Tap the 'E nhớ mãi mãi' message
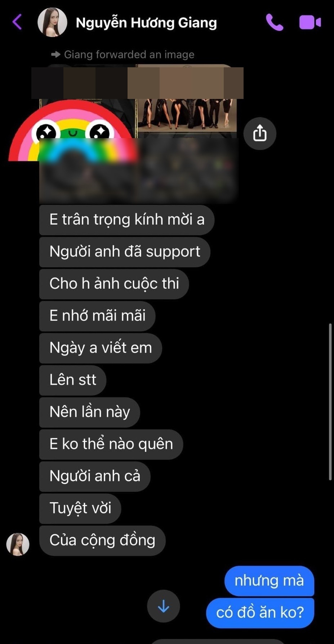 (x=97, y=316)
